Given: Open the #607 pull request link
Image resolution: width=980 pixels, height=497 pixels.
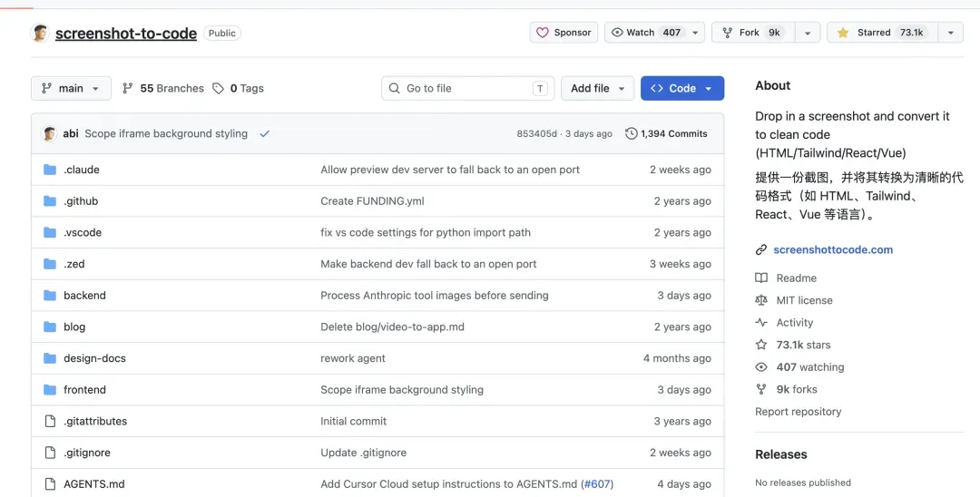Looking at the screenshot, I should (597, 484).
